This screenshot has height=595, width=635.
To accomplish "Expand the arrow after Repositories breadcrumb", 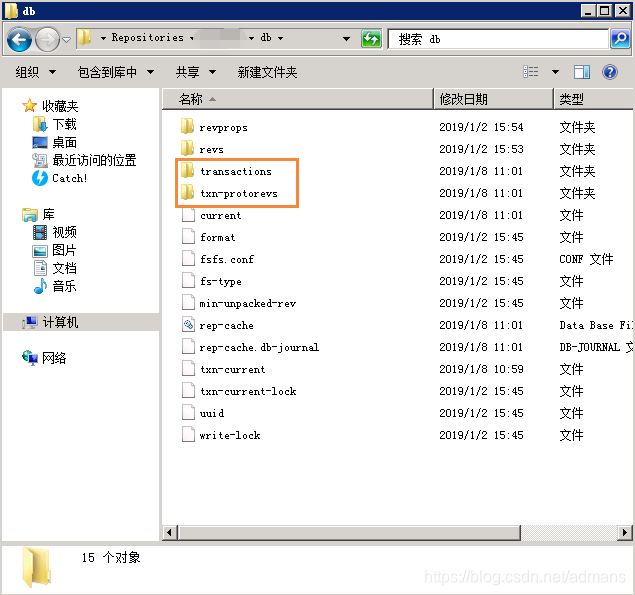I will tap(192, 38).
